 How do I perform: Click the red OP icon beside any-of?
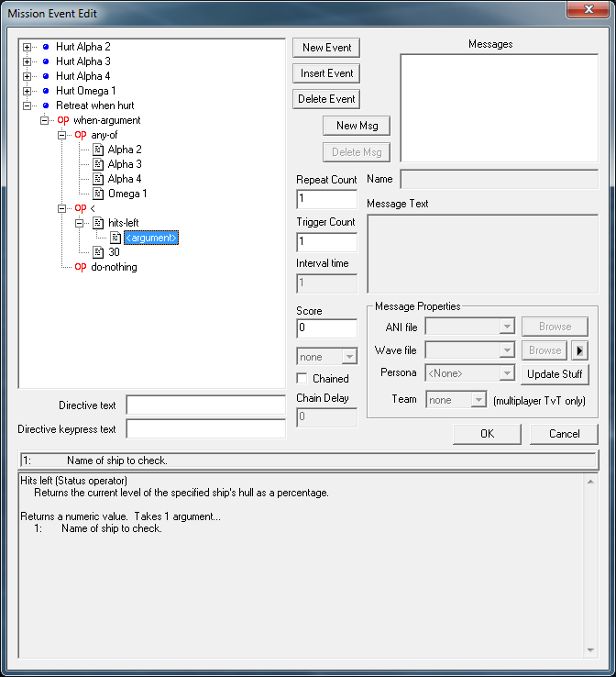point(81,135)
